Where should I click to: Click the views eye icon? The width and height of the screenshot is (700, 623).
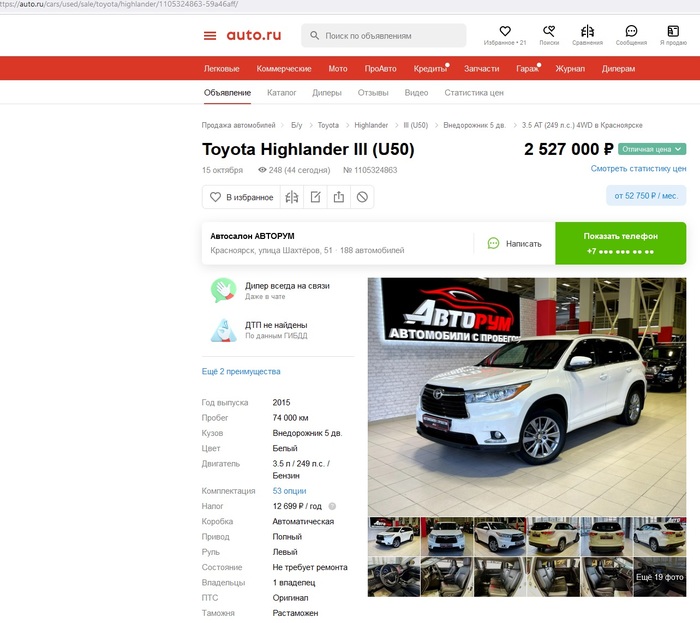coord(262,170)
